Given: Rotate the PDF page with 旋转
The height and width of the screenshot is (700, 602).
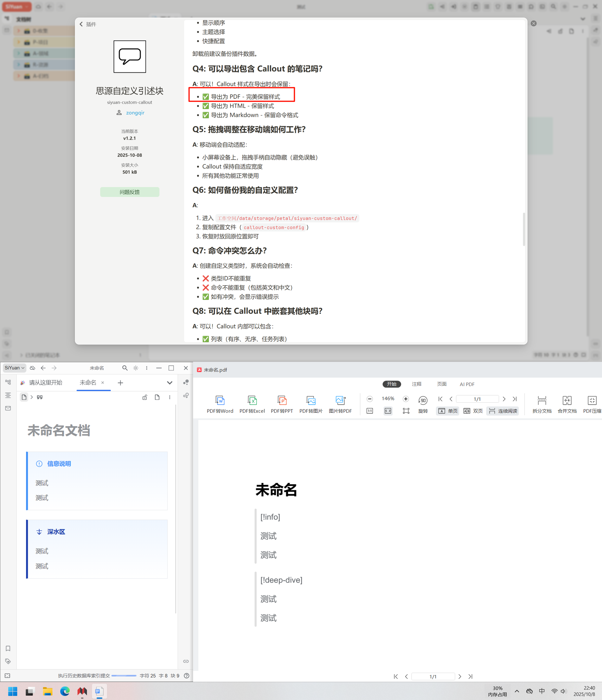Looking at the screenshot, I should 423,404.
